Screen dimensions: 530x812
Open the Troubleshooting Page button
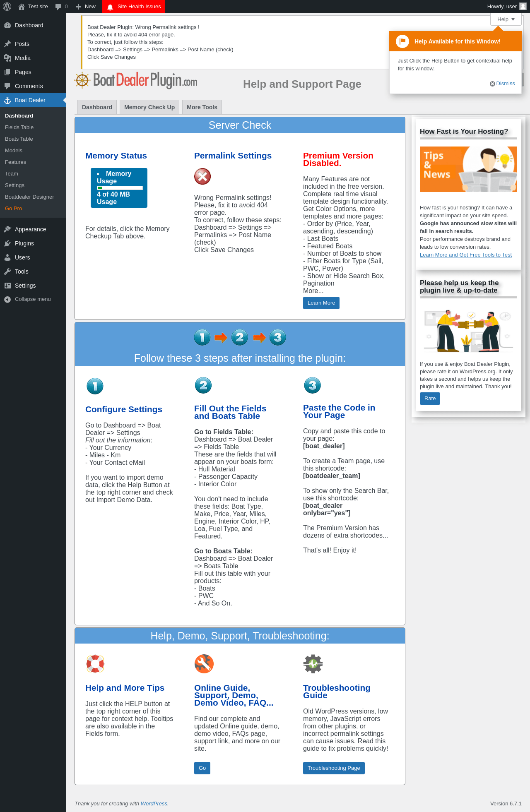coord(334,768)
